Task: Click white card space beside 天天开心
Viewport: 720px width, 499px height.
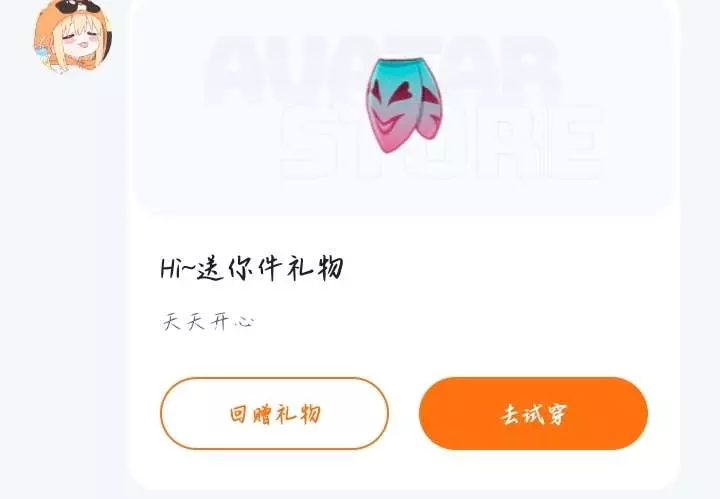Action: coord(459,322)
